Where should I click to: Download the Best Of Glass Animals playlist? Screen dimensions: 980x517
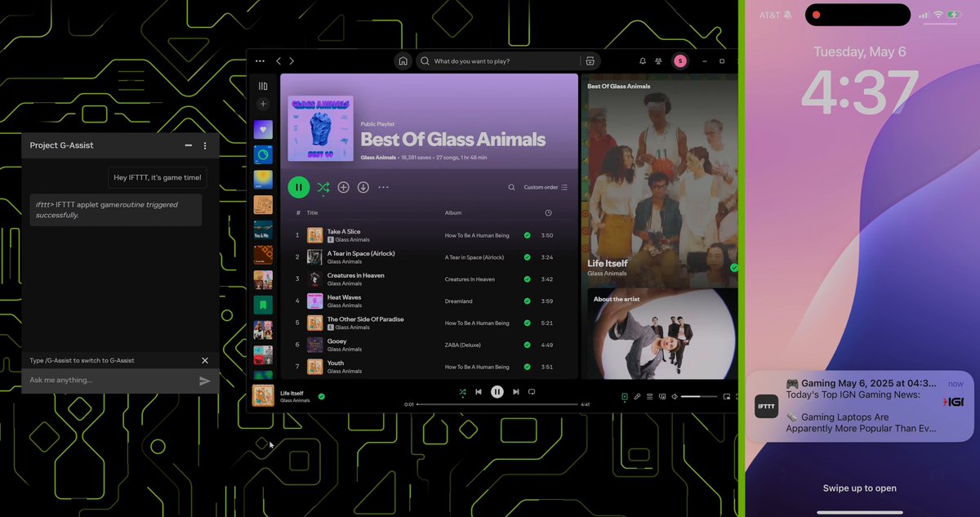click(x=363, y=187)
